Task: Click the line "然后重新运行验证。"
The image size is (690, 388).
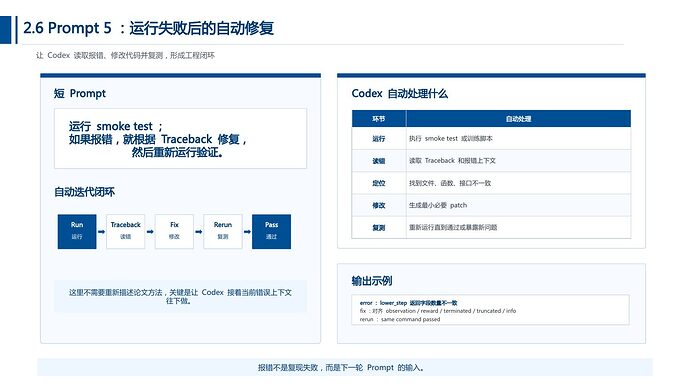Action: (x=178, y=153)
